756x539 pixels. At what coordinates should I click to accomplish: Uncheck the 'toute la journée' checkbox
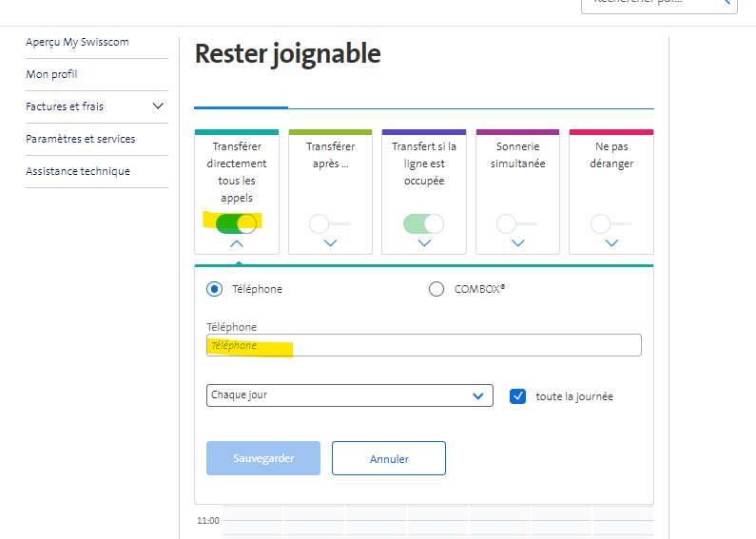[x=517, y=396]
